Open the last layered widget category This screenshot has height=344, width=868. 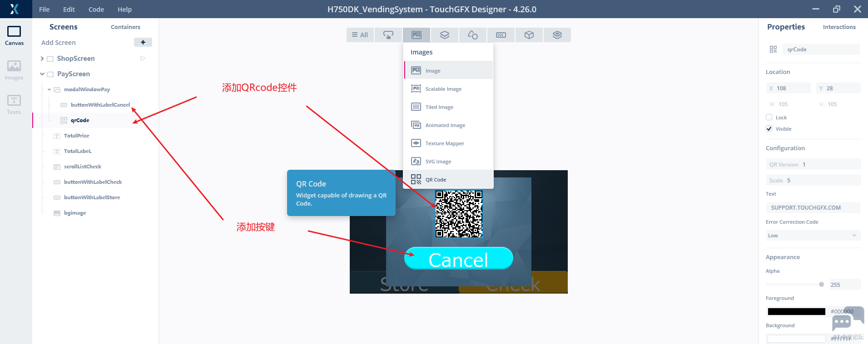[557, 35]
